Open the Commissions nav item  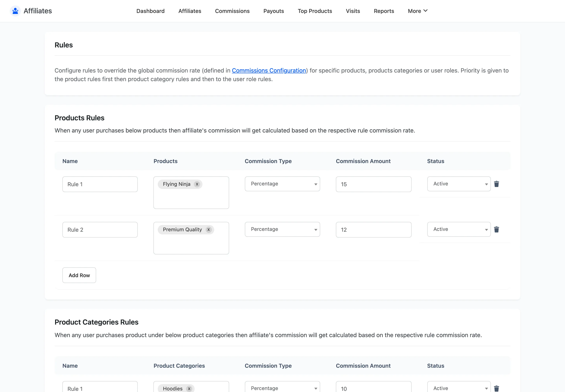point(232,11)
